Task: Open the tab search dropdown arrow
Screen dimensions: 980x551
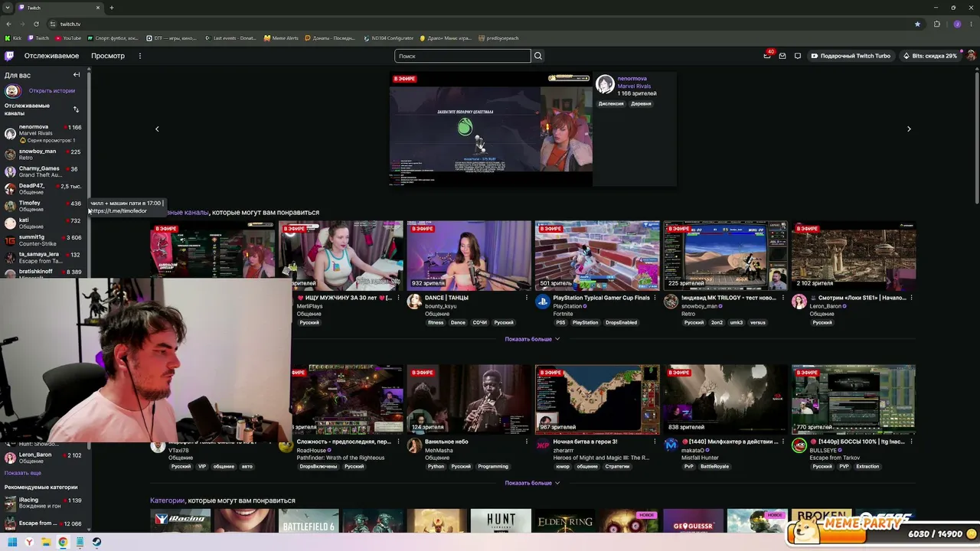Action: pos(8,8)
